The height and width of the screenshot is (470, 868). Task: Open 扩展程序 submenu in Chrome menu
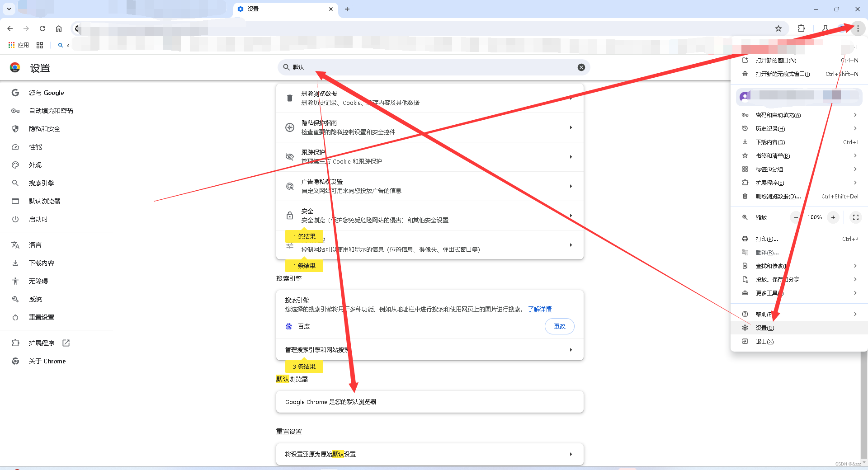pos(799,183)
